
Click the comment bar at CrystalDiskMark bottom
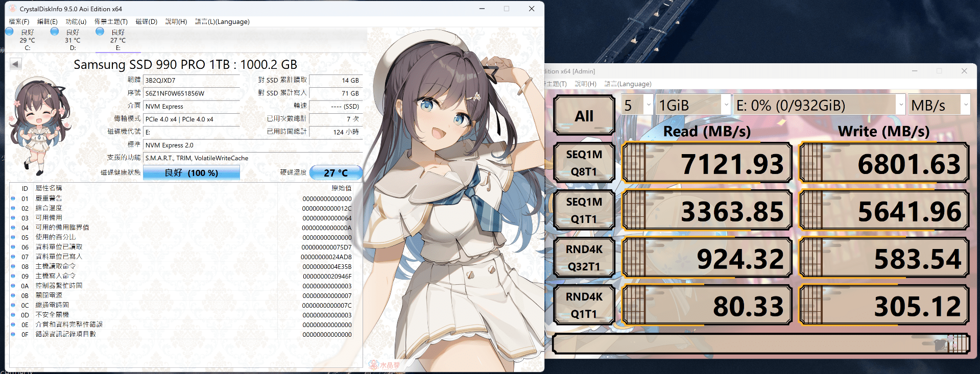761,343
